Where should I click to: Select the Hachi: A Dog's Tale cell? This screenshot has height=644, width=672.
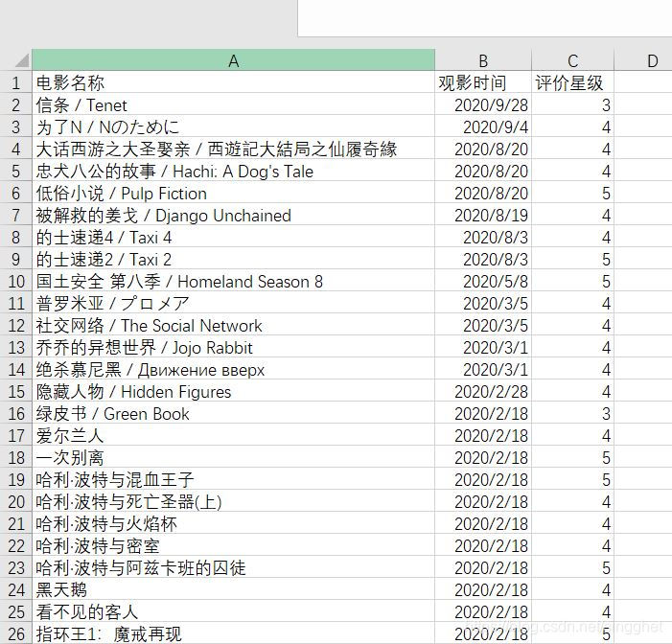(234, 171)
